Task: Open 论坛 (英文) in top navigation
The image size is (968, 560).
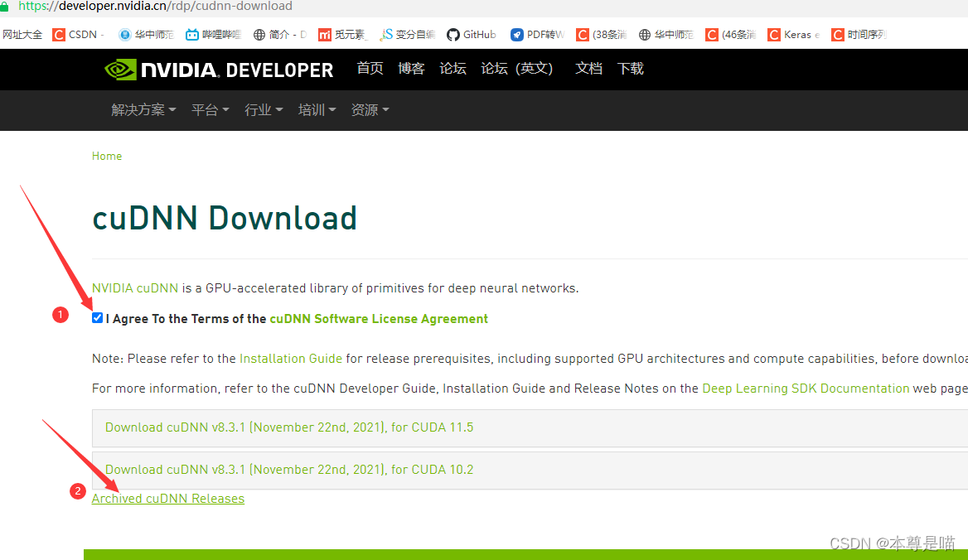Action: [x=516, y=69]
